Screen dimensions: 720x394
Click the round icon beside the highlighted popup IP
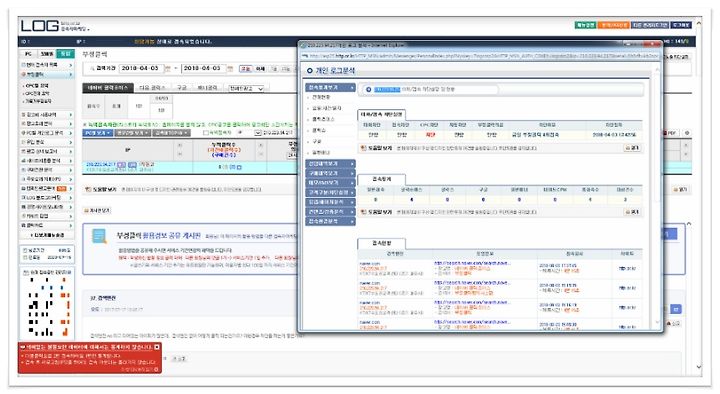(368, 90)
